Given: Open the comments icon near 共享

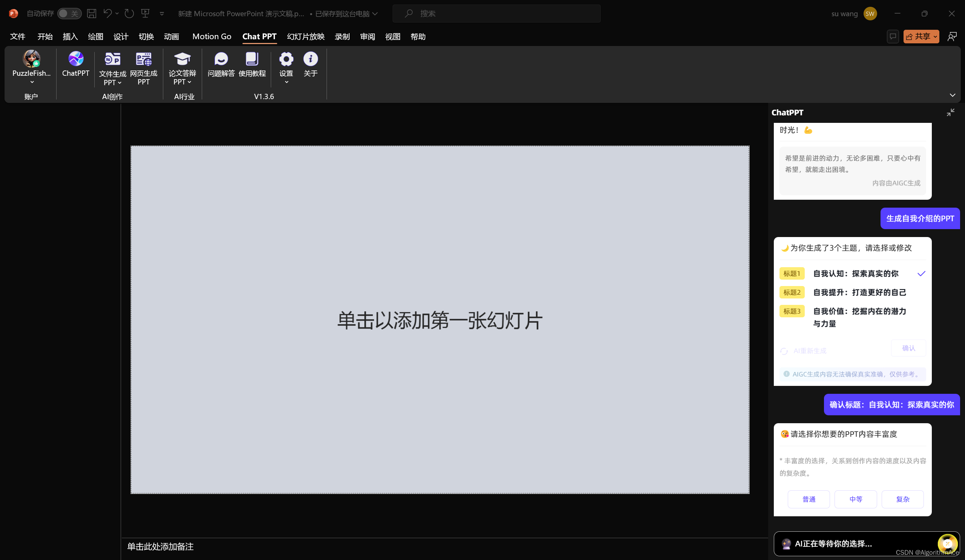Looking at the screenshot, I should [x=893, y=37].
